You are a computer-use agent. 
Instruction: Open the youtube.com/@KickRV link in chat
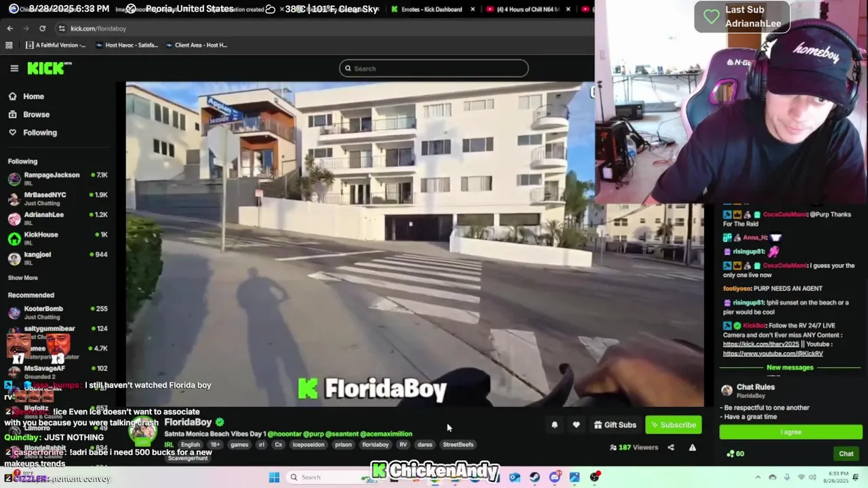pyautogui.click(x=772, y=354)
